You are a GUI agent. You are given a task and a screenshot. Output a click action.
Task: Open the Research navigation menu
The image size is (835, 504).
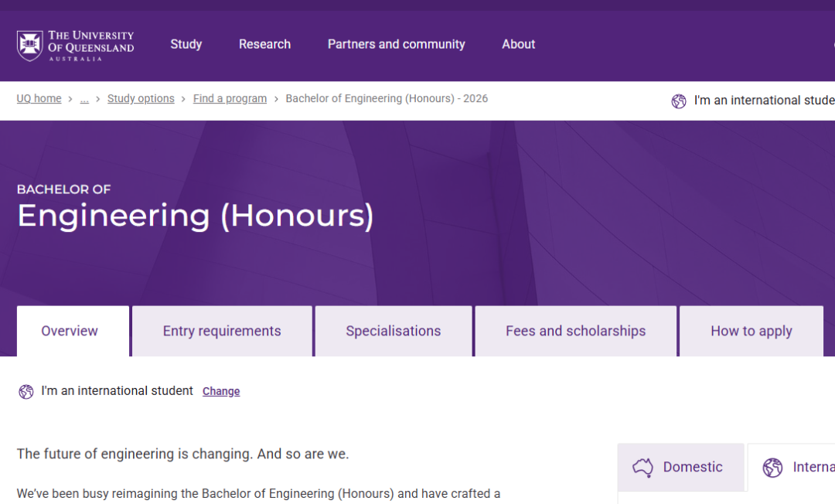(264, 44)
